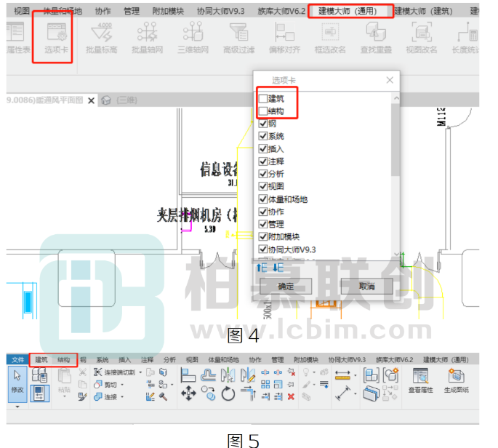Screen dimensions: 498x448
Task: Expand the measure tool dropdown arrow
Action: click(x=356, y=375)
